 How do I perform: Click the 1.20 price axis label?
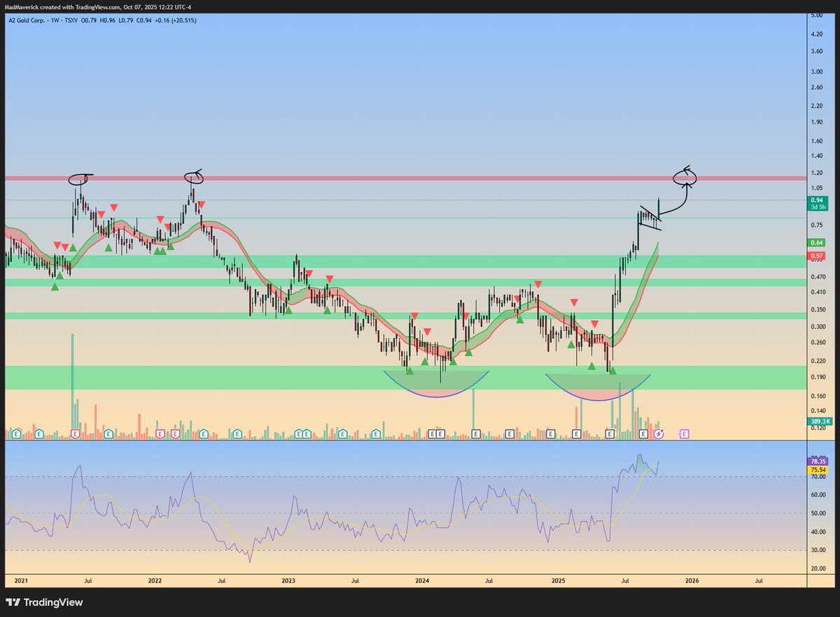click(x=816, y=172)
